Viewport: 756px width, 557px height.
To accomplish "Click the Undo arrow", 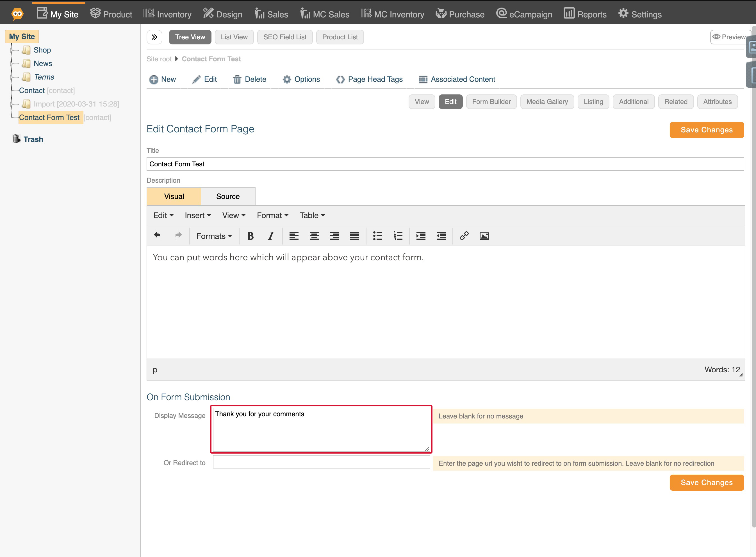I will [x=157, y=235].
